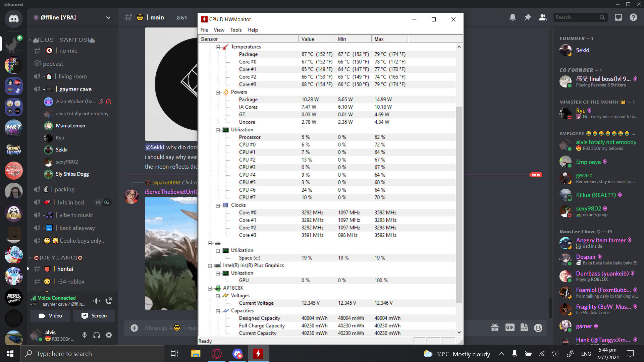Viewport: 644px width, 362px height.
Task: Open Discord help question mark icon
Action: click(633, 17)
